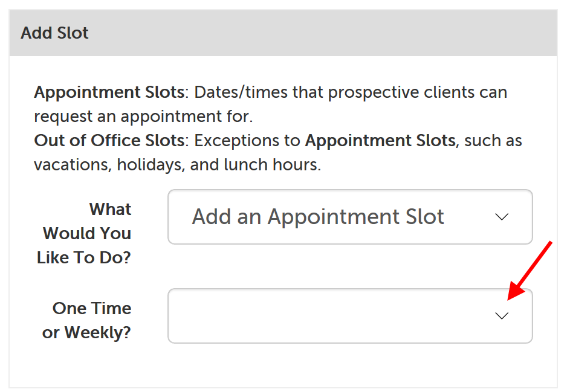Click the chevron beside "Add an Appointment Slot"
The image size is (567, 392).
coord(502,217)
